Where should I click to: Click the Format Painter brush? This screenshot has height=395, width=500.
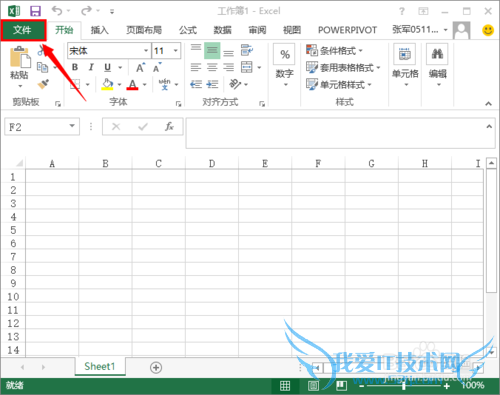pos(43,84)
